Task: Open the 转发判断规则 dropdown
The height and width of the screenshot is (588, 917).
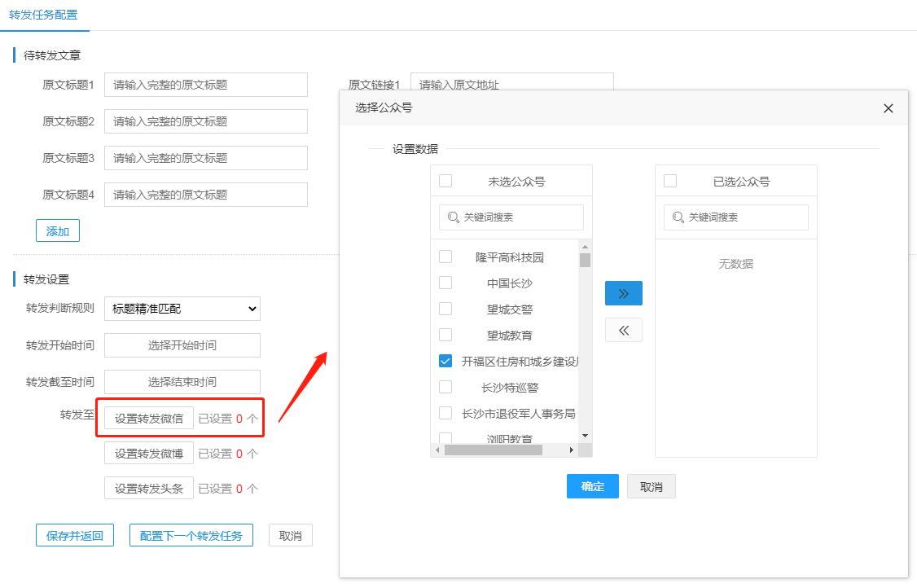Action: tap(182, 309)
